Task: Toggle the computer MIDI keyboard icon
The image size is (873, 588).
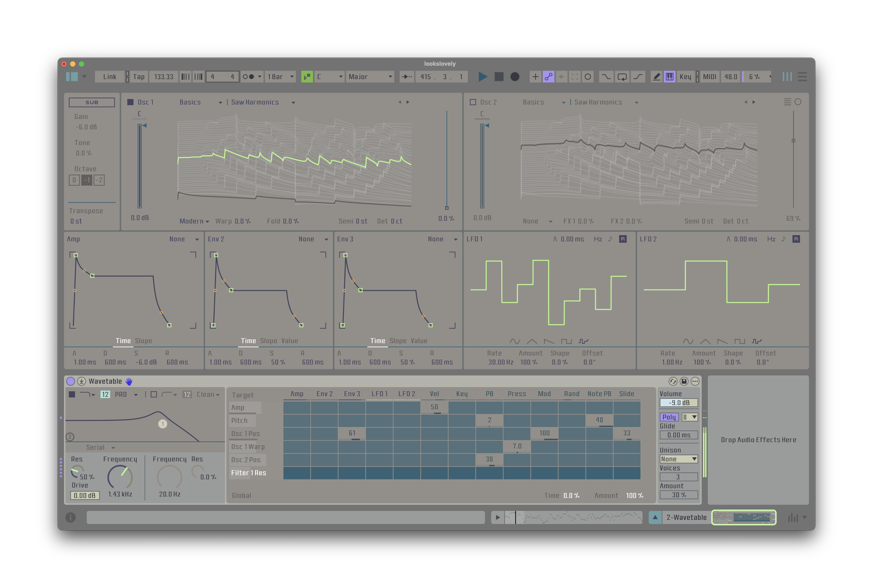Action: 670,76
